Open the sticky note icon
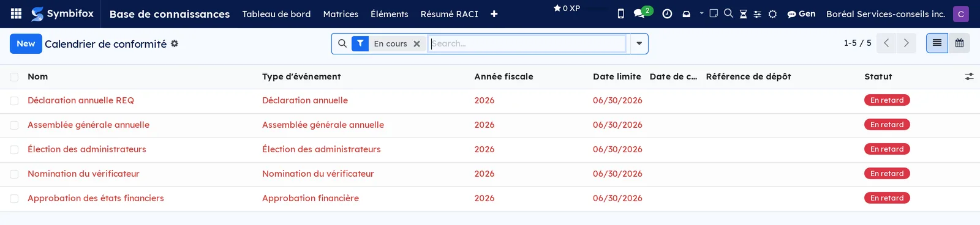The width and height of the screenshot is (980, 225). [x=714, y=13]
